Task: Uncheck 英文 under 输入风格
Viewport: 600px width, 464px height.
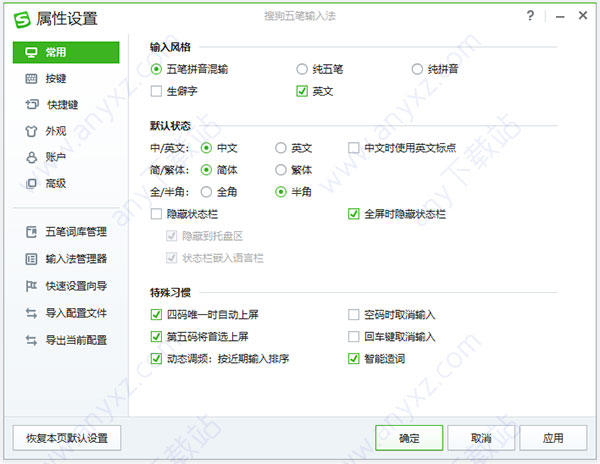Action: coord(302,91)
